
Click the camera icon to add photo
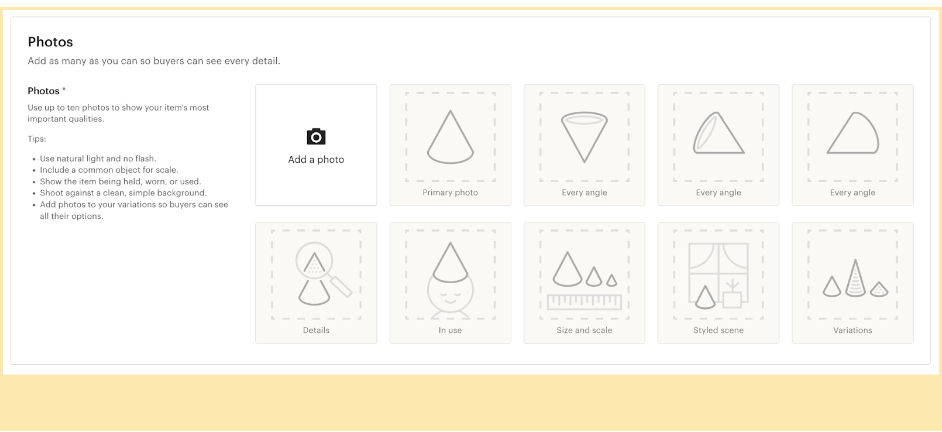(x=316, y=137)
